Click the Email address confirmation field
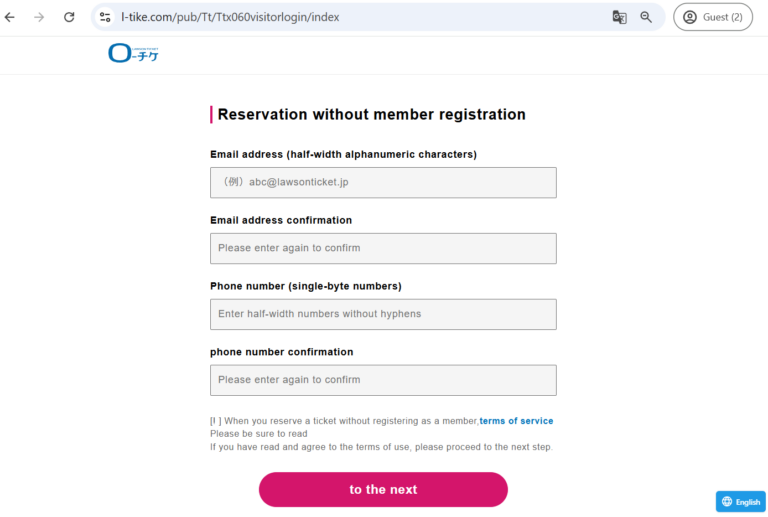Image resolution: width=768 pixels, height=517 pixels. (383, 248)
